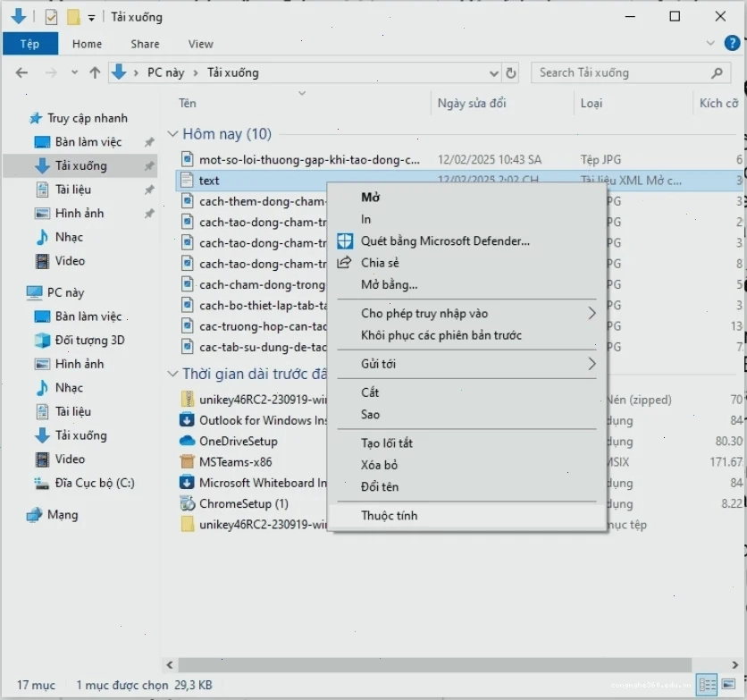Open pinned Hình ảnh under quick access
The width and height of the screenshot is (747, 700).
tap(80, 214)
